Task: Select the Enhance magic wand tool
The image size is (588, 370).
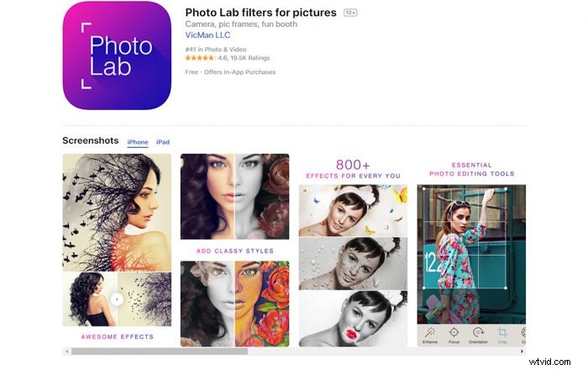Action: (x=430, y=335)
